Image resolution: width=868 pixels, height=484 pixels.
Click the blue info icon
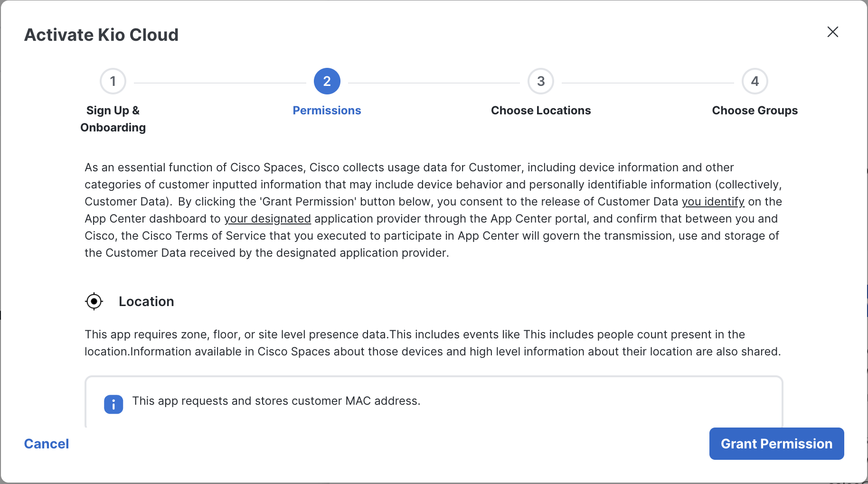(113, 404)
